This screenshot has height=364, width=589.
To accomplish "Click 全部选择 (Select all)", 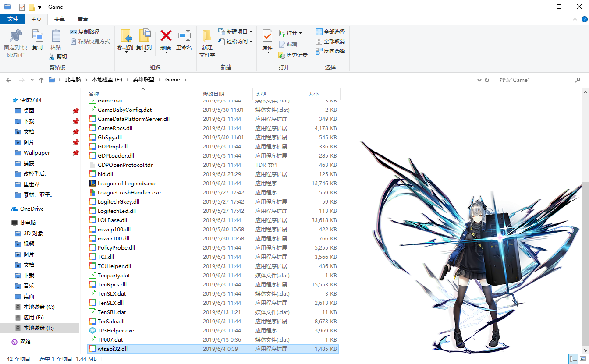I will click(x=330, y=32).
